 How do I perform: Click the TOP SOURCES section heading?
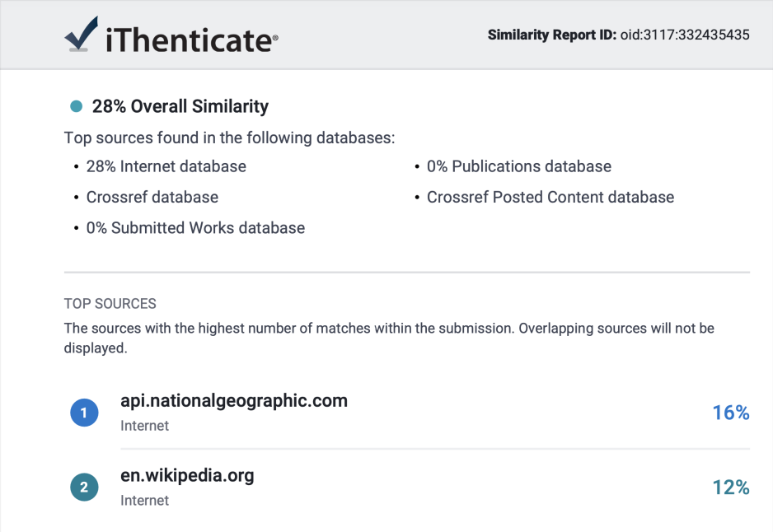click(110, 303)
